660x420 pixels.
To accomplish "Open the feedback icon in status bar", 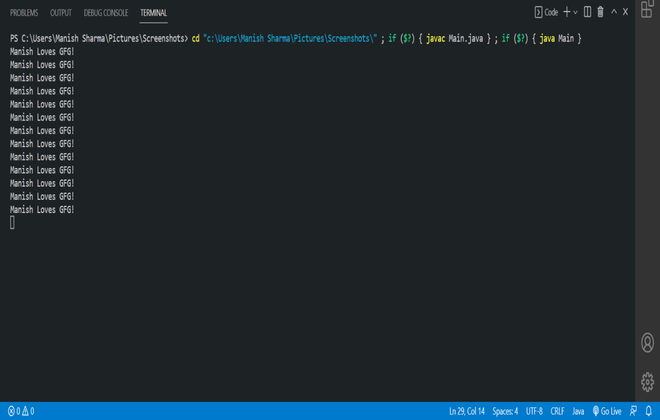I will (x=633, y=411).
